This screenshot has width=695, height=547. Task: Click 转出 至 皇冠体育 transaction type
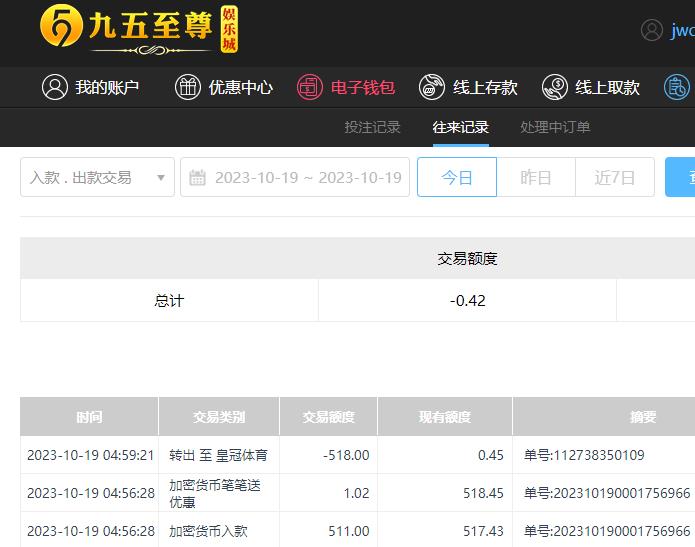click(x=219, y=455)
